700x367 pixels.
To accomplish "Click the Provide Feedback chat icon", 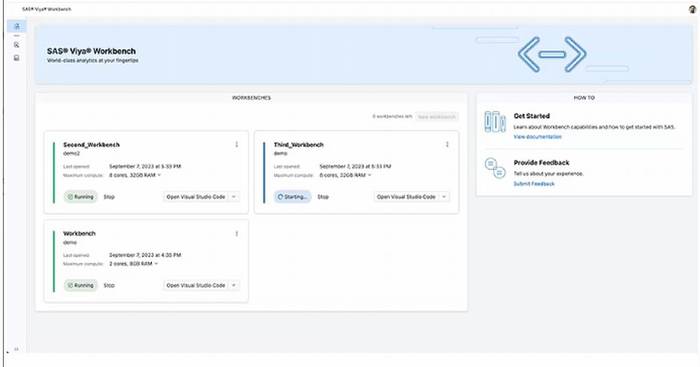I will pyautogui.click(x=495, y=168).
